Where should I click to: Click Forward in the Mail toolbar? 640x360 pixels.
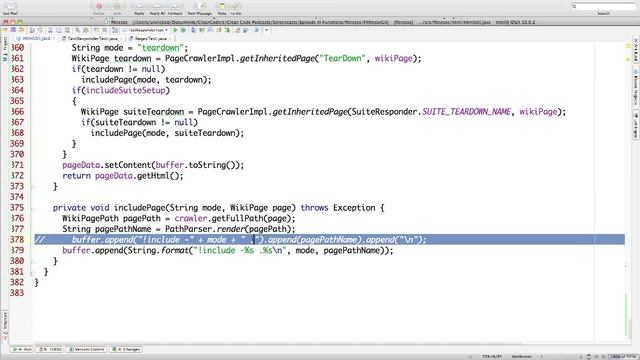click(x=175, y=6)
